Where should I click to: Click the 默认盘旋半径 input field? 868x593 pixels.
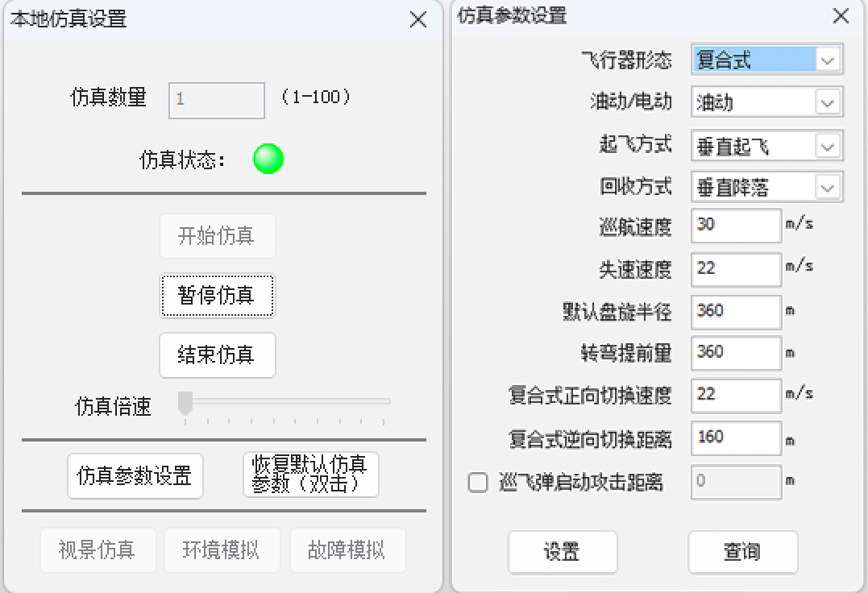pyautogui.click(x=736, y=312)
